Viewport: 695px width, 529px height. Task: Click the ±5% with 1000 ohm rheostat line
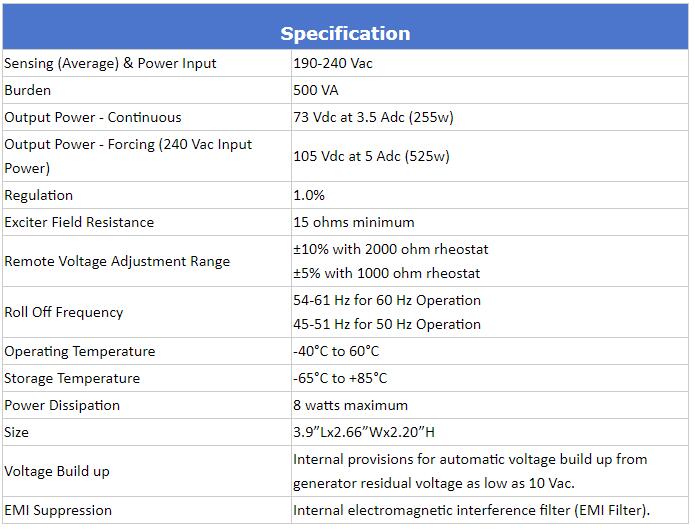(x=387, y=273)
